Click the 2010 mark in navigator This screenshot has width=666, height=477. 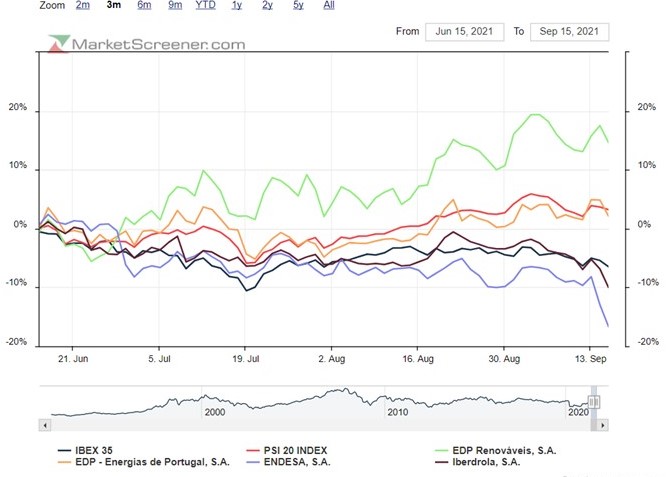[398, 412]
